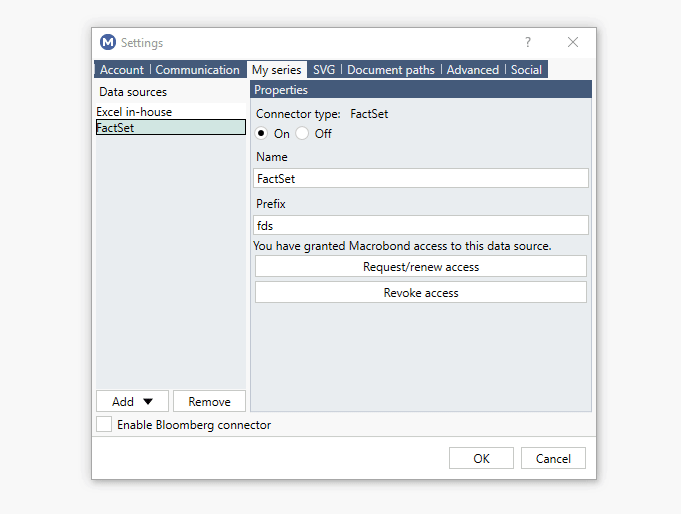
Task: Cancel the Settings dialog
Action: coord(553,458)
